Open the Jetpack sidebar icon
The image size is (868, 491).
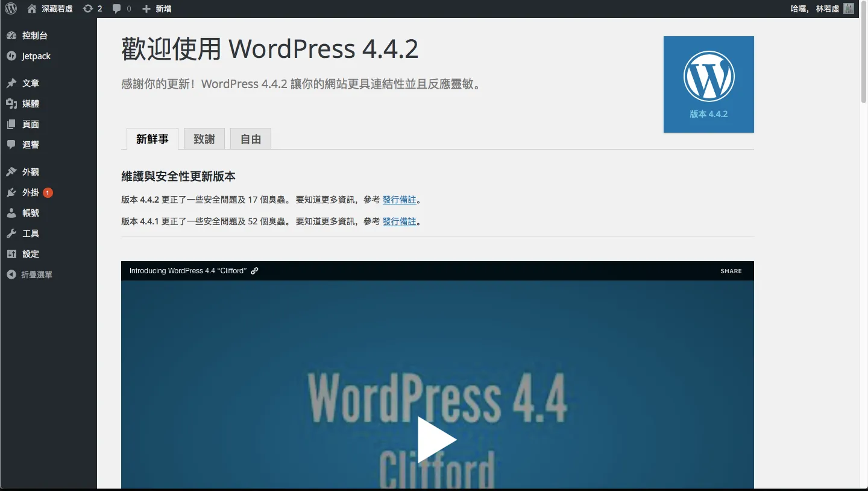pos(11,56)
